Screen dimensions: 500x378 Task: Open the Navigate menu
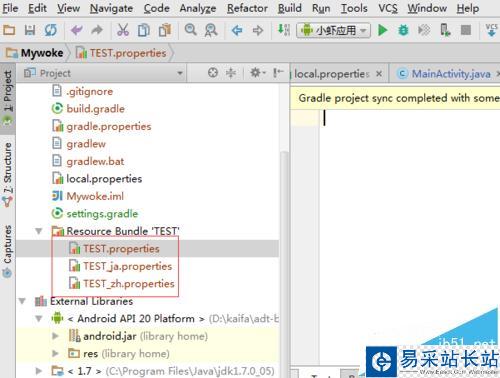(x=111, y=8)
